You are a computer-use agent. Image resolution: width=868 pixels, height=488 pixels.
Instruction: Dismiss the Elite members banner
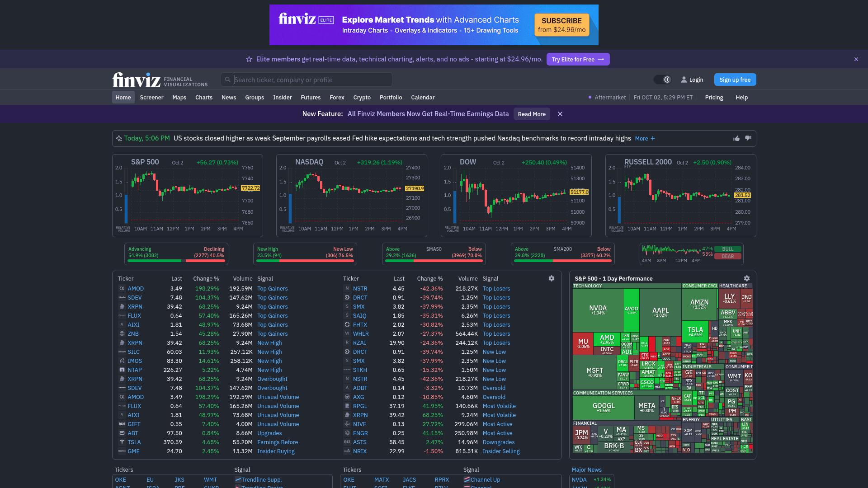(x=856, y=59)
